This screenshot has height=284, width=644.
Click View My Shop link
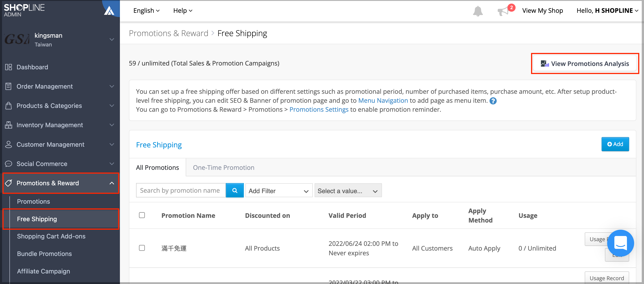tap(543, 11)
